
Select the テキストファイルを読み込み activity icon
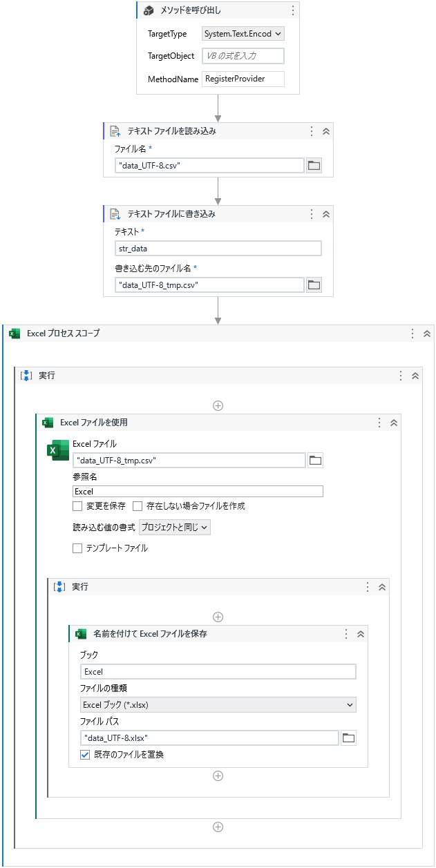point(115,131)
